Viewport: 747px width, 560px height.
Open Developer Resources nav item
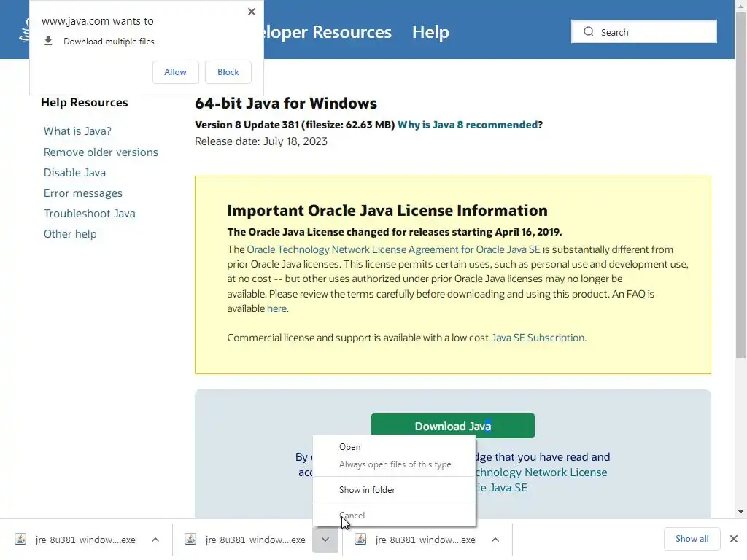(327, 32)
